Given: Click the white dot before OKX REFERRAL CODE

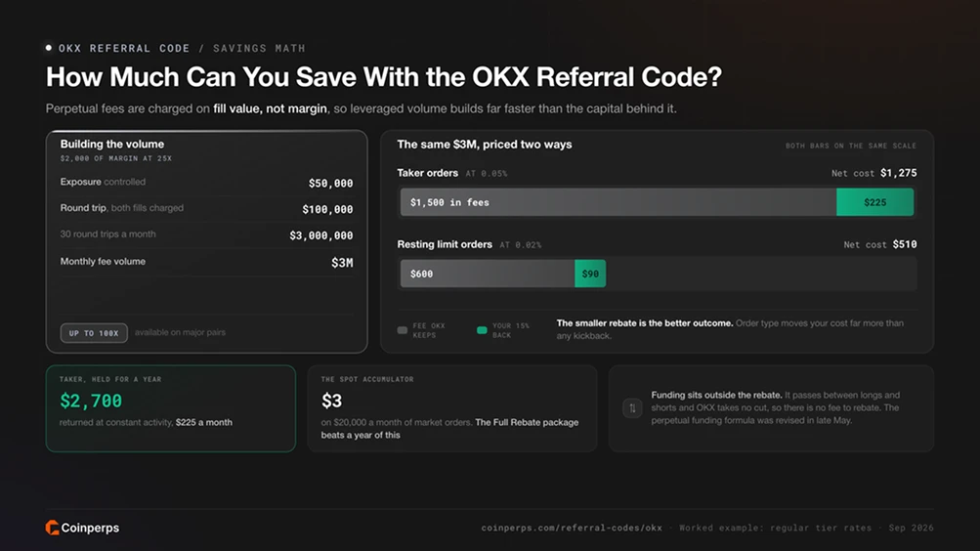Looking at the screenshot, I should click(49, 48).
